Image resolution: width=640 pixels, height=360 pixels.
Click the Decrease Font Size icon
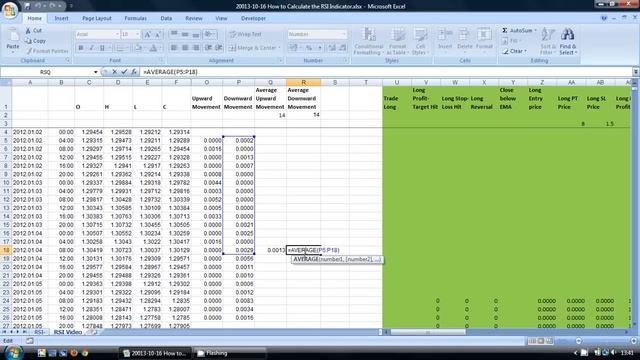point(158,35)
